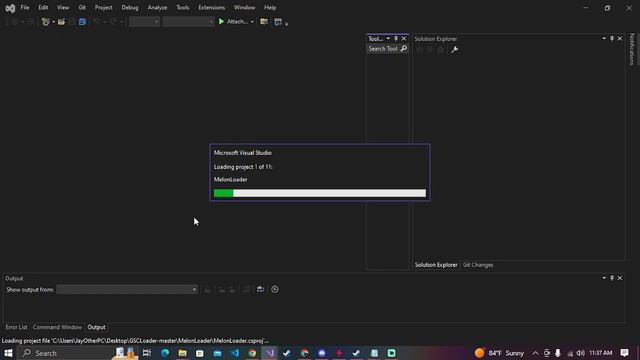Click the window layout icon in toolbar
Screen dimensions: 640x360
(278, 22)
